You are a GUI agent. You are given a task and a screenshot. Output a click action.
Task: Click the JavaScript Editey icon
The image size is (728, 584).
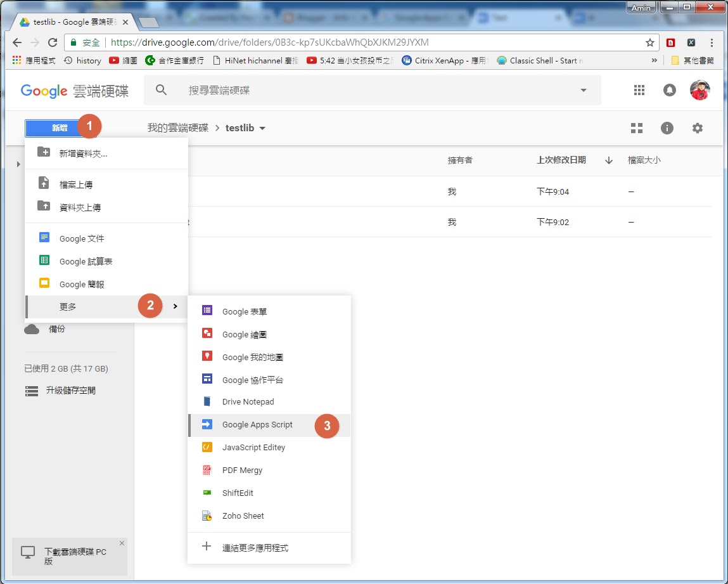[207, 447]
